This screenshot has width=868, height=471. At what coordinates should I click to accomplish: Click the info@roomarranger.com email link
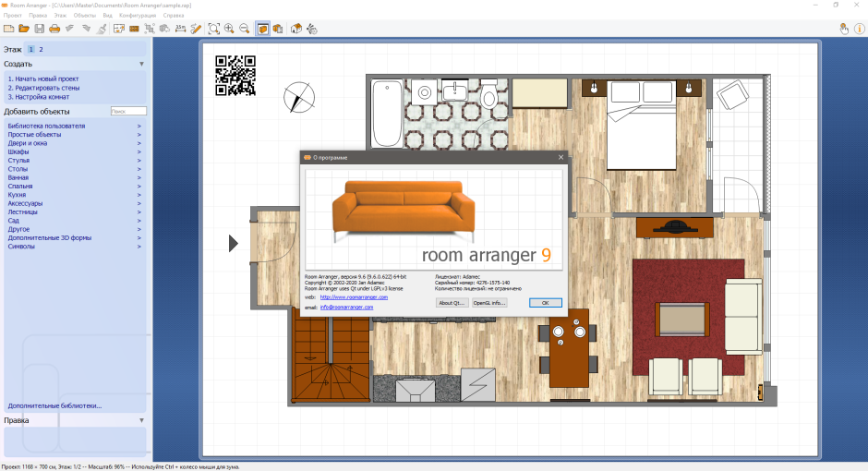click(x=346, y=308)
